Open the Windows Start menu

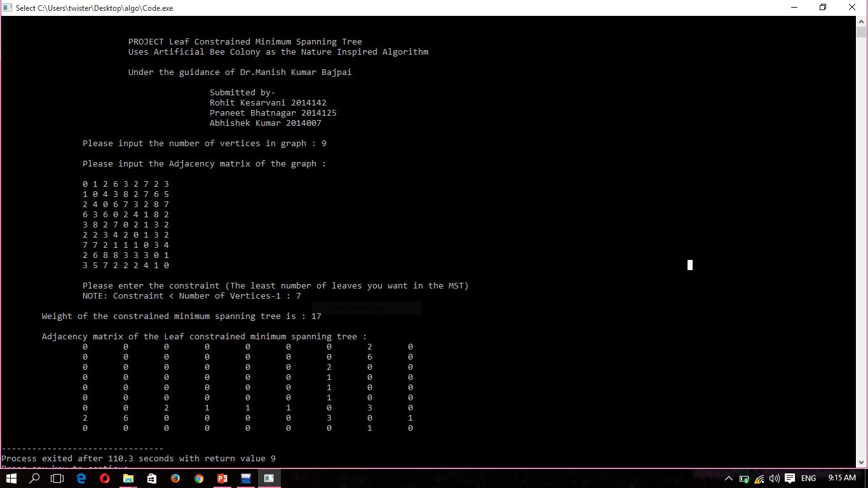coord(11,478)
